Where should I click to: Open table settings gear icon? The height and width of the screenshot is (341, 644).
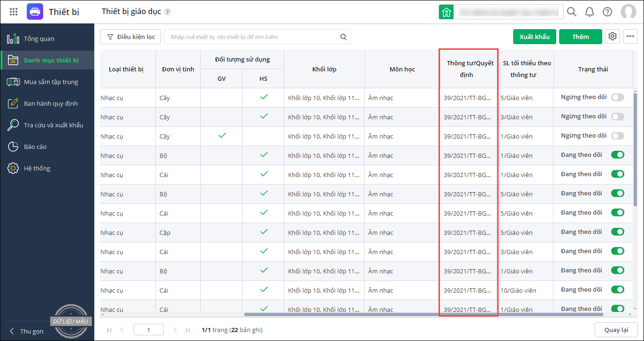click(612, 37)
